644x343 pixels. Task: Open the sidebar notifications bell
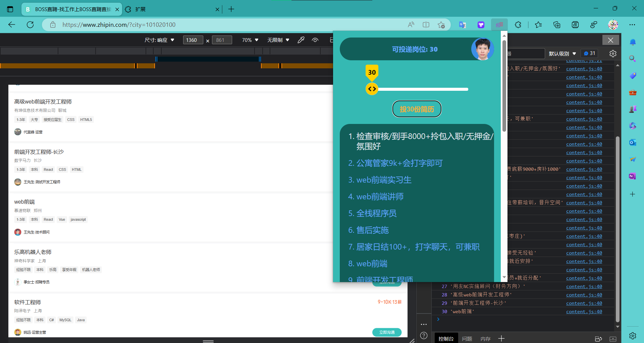click(633, 42)
